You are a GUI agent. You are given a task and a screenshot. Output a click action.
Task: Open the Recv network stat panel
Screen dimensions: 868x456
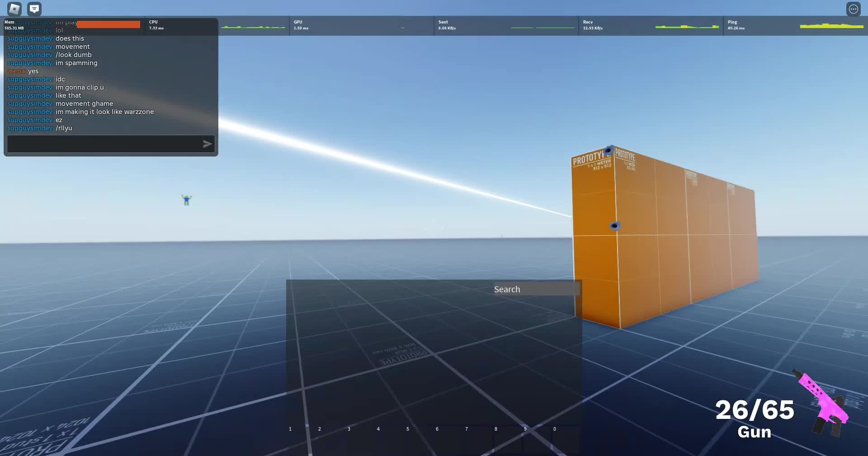pos(651,25)
